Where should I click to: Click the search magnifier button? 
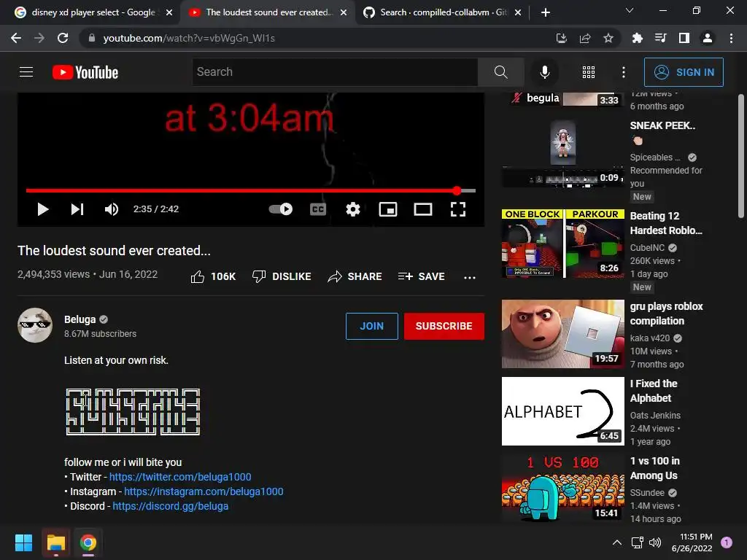(500, 72)
